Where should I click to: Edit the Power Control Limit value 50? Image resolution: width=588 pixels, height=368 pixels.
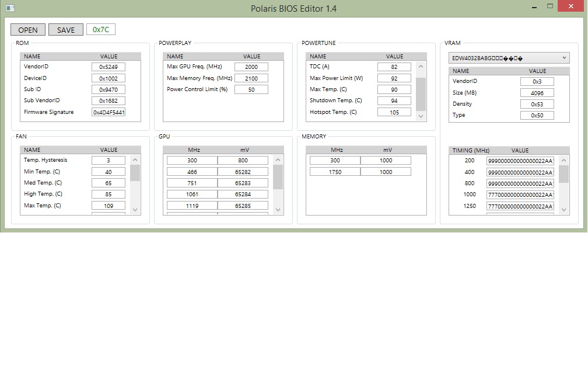click(251, 89)
